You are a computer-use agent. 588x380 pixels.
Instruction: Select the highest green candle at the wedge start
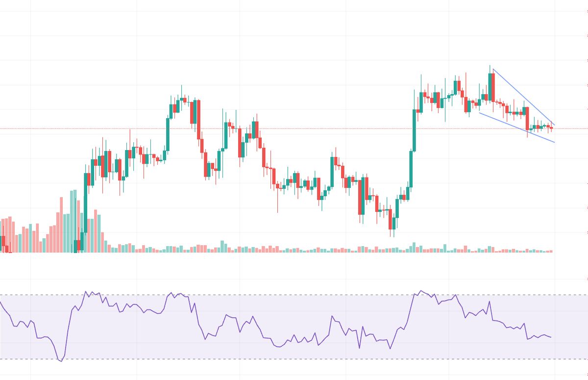490,86
